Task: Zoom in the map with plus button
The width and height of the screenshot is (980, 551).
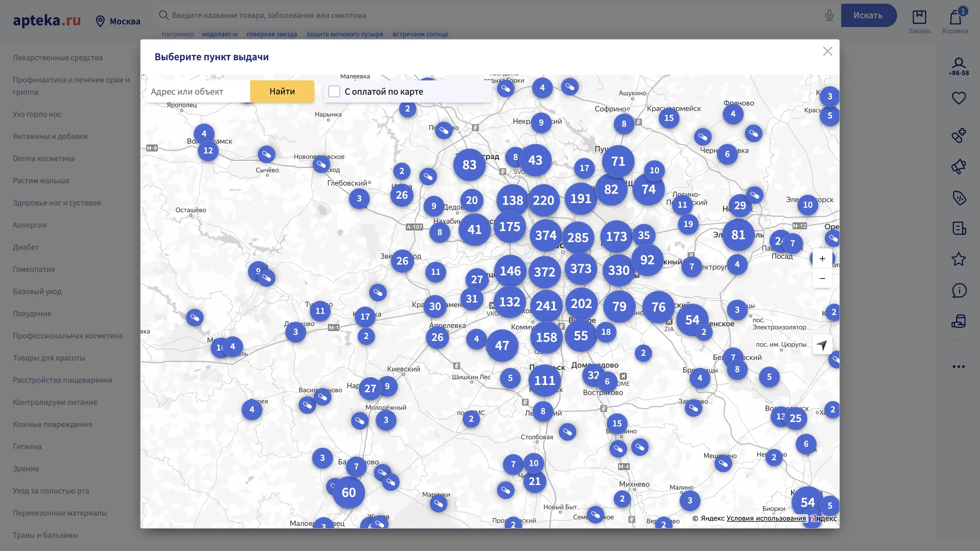Action: coord(822,259)
